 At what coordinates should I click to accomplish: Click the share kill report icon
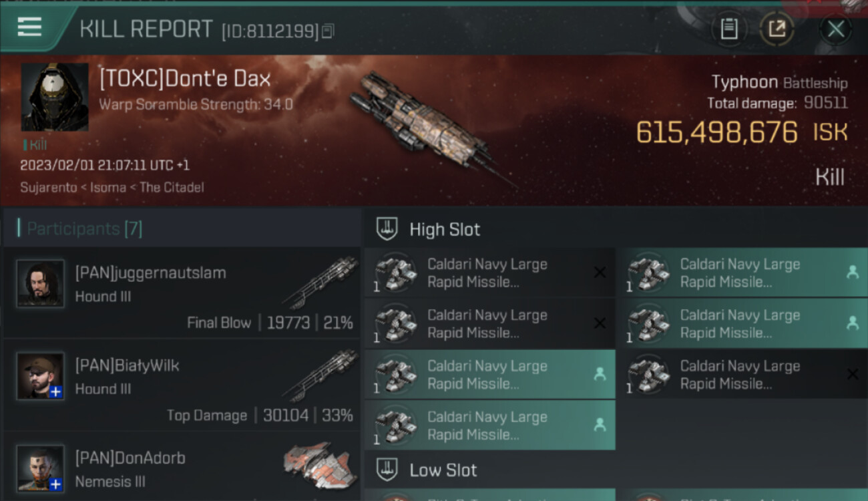[777, 29]
